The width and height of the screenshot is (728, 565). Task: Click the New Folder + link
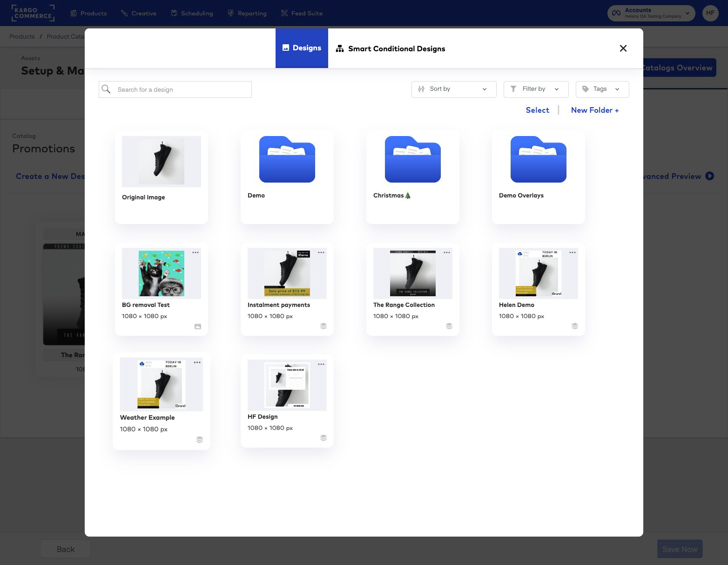(x=595, y=110)
